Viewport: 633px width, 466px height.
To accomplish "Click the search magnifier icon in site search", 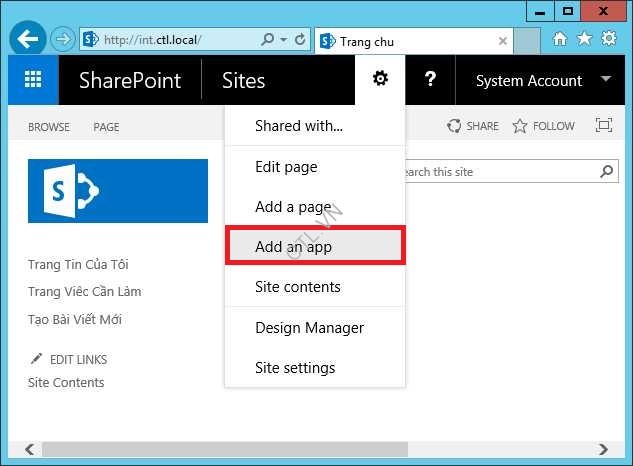I will (607, 172).
